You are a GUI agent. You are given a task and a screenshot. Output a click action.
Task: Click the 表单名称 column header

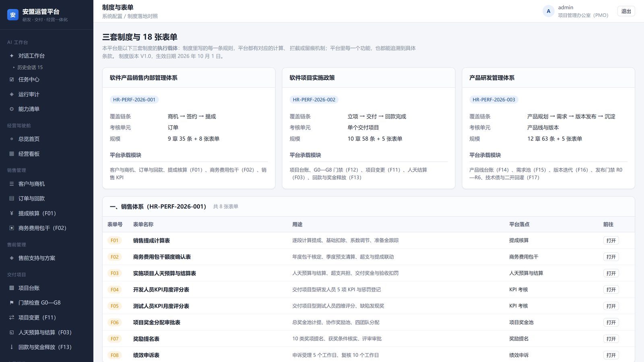point(143,224)
